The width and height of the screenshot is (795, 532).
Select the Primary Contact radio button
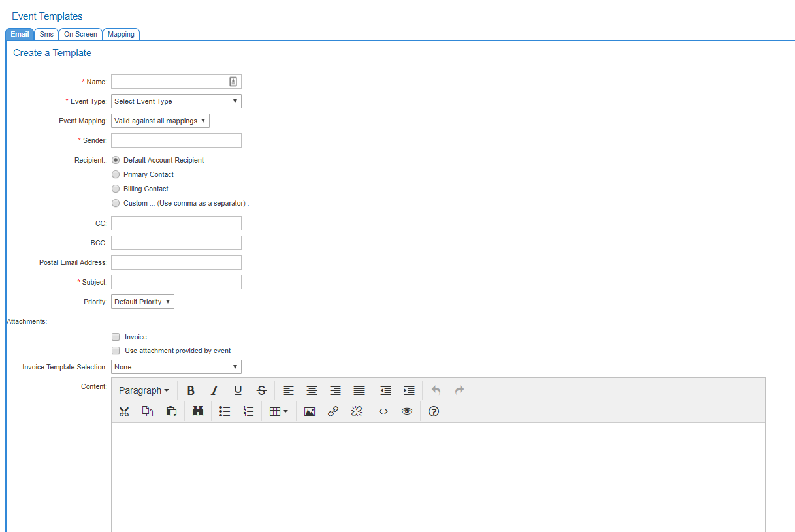point(116,174)
